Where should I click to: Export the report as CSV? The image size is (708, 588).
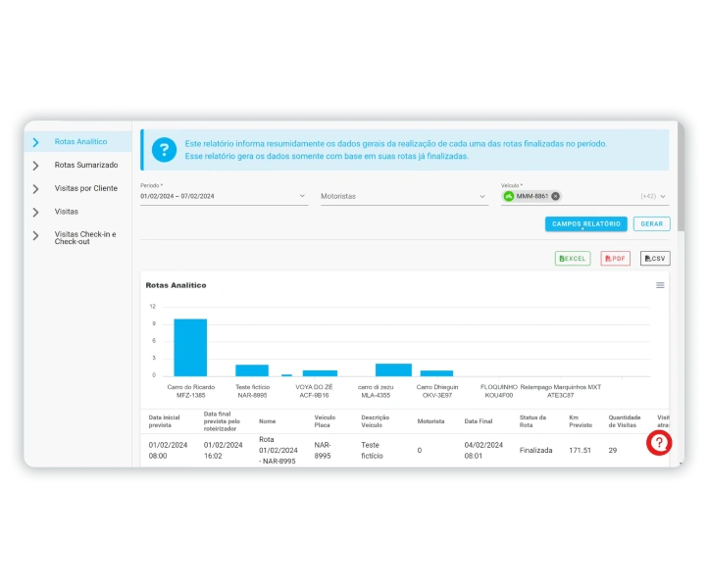(x=655, y=259)
